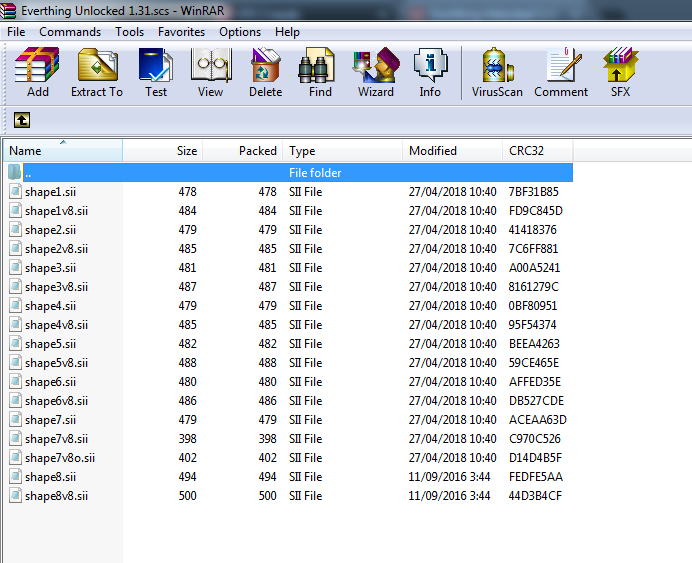Click CRC32 value ACEAA63D
The width and height of the screenshot is (692, 563).
[x=538, y=420]
